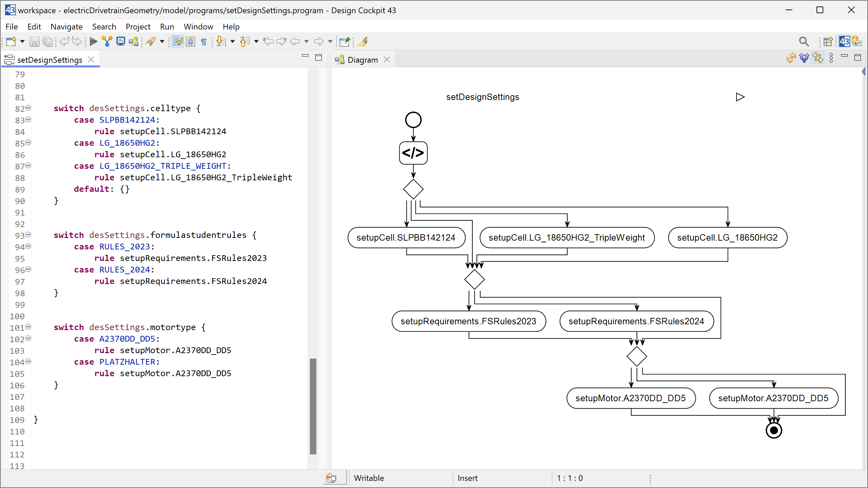
Task: Close the setDesignSettings editor tab
Action: point(91,60)
